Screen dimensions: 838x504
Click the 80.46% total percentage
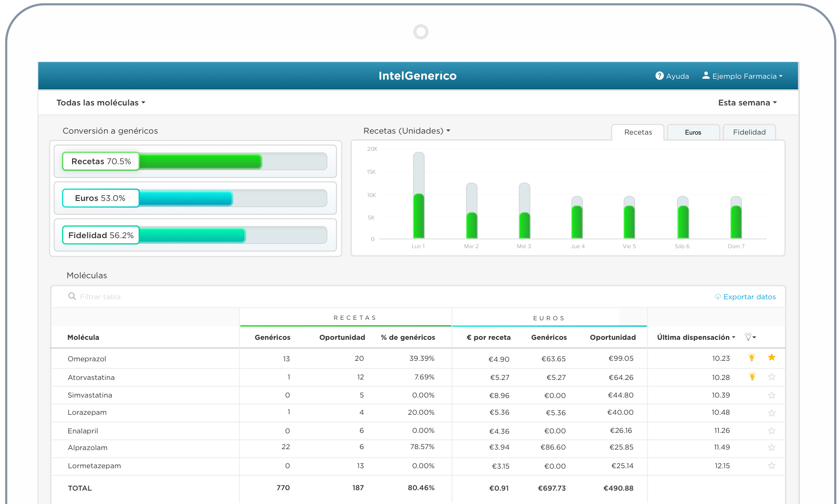(421, 488)
